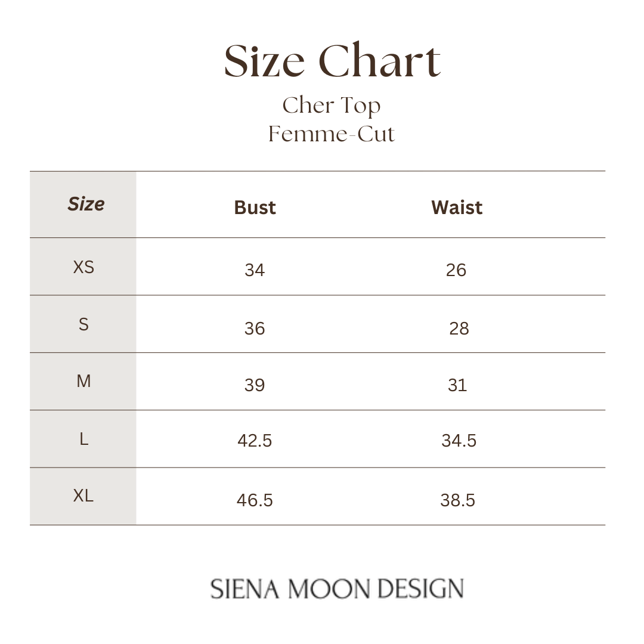The width and height of the screenshot is (644, 644).
Task: Click the L waist value 34.5
Action: [459, 441]
